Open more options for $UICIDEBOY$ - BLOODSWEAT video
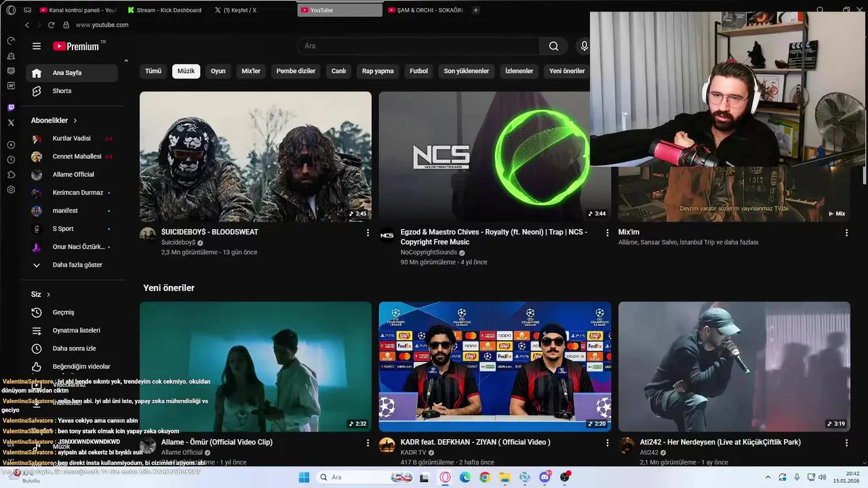The height and width of the screenshot is (488, 868). coord(368,232)
